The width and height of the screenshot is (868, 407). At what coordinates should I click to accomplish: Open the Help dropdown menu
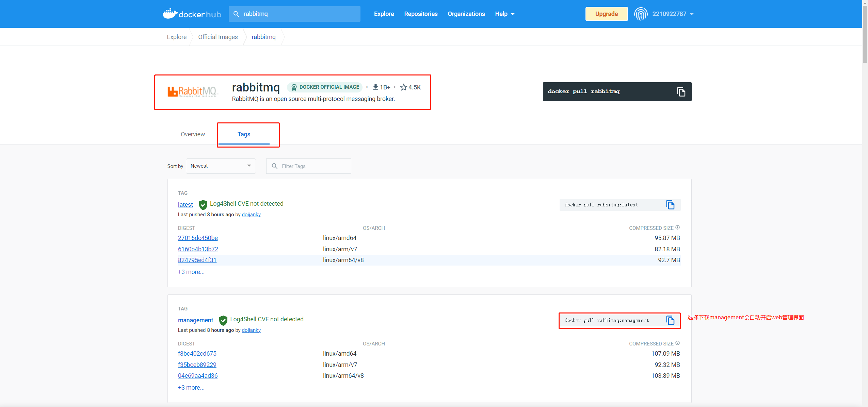[x=504, y=14]
